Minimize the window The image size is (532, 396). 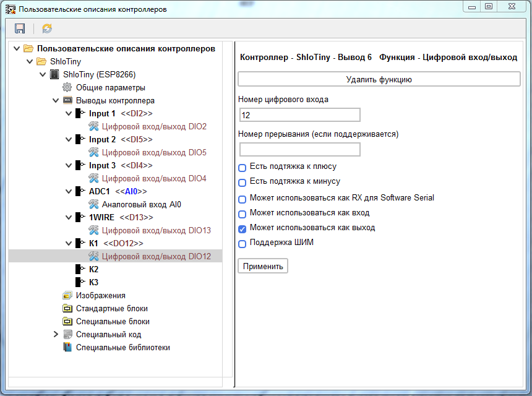click(472, 6)
